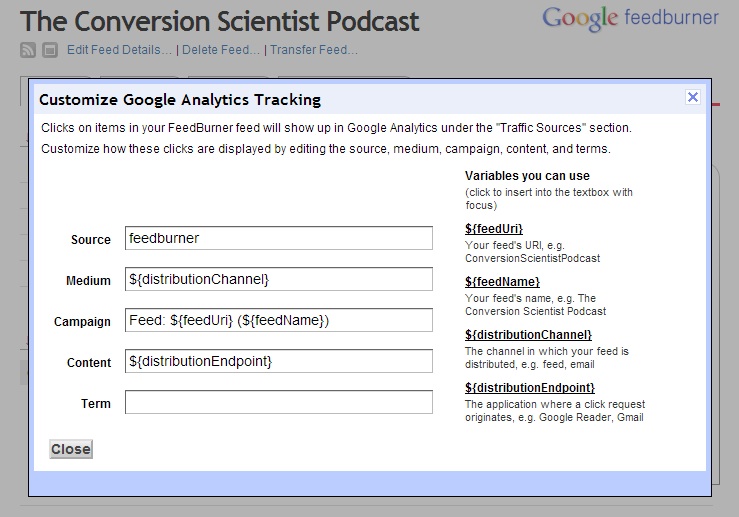
Task: Open Edit Feed Details link
Action: [x=119, y=50]
